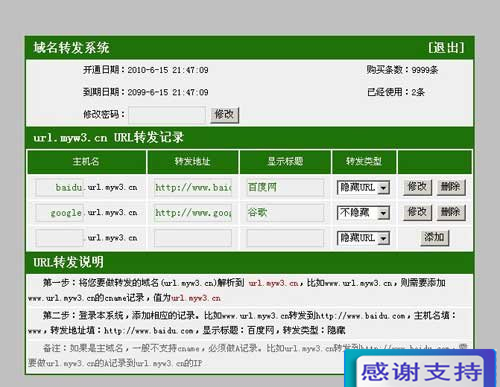Screen dimensions: 500x387
Task: Focus the 修改密码 password input field
Action: (167, 115)
